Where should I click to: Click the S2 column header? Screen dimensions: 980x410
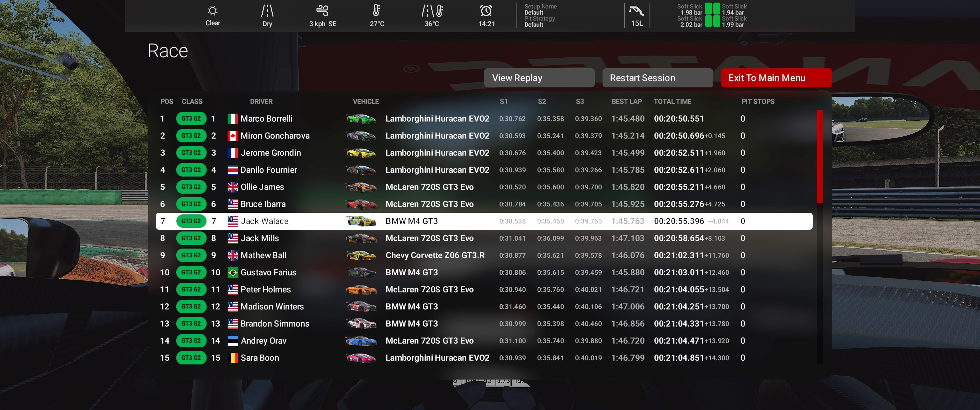click(x=542, y=102)
